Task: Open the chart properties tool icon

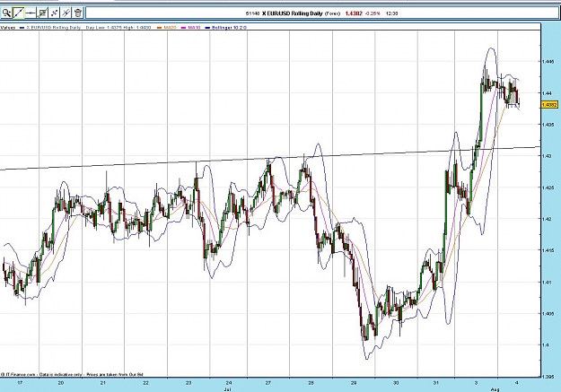Action: coord(42,13)
